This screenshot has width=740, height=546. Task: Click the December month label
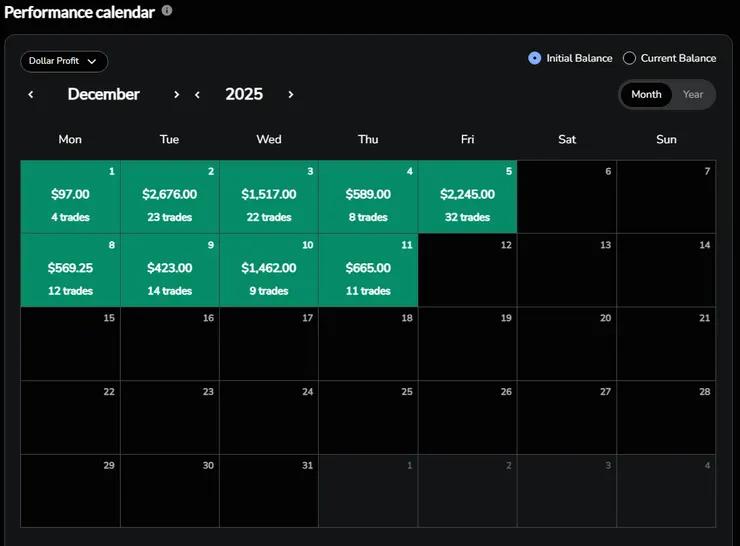pos(104,95)
